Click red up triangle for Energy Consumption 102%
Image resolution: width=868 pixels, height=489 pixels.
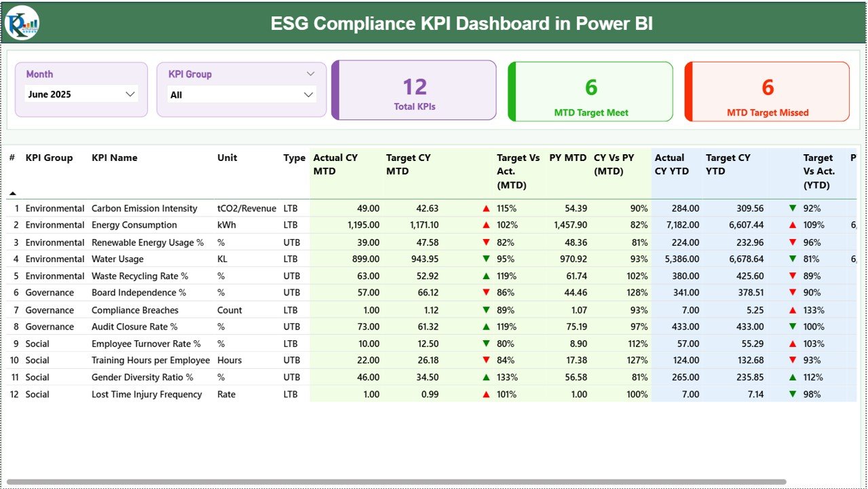point(485,225)
